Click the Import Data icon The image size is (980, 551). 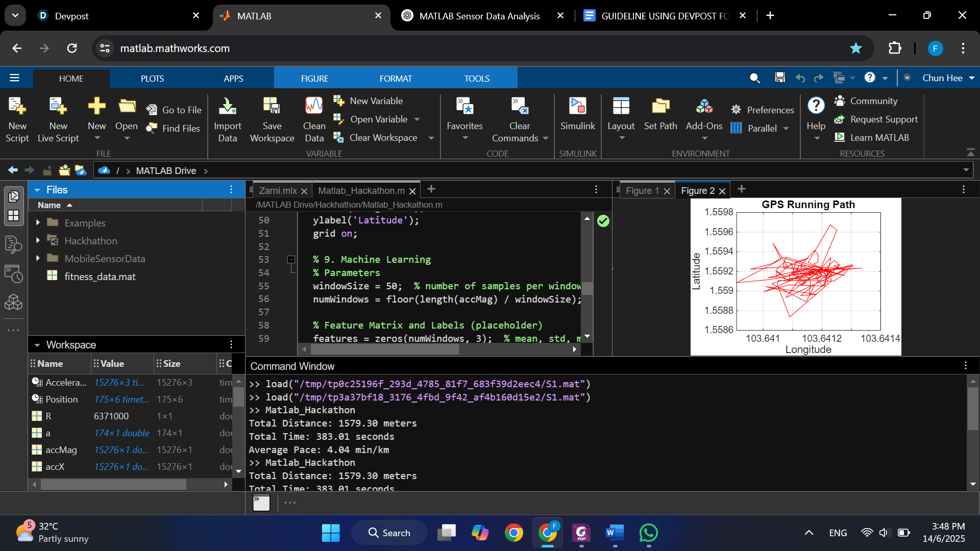[227, 106]
